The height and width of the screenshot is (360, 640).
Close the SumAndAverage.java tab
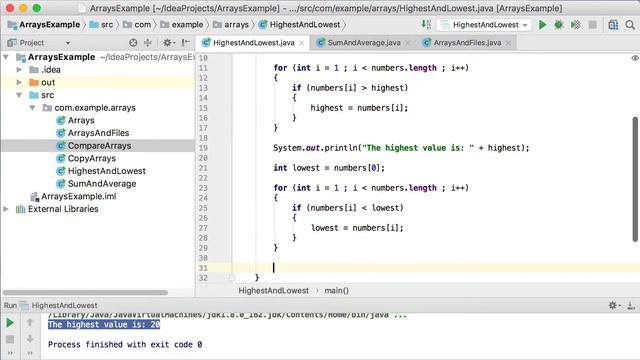point(407,43)
